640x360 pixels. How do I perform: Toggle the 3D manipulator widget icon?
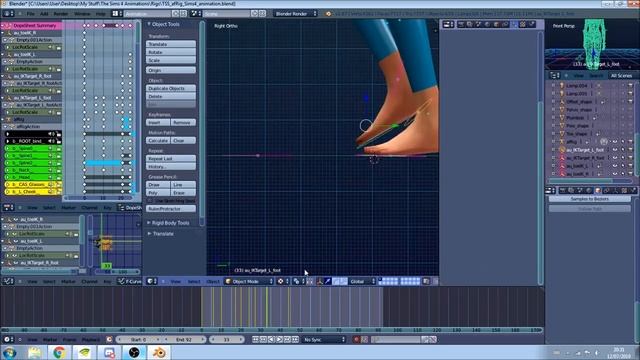tap(320, 281)
